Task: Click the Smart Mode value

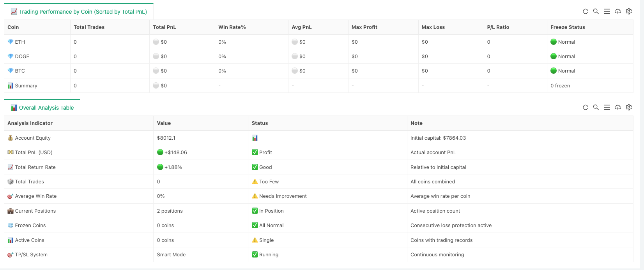Action: click(171, 254)
